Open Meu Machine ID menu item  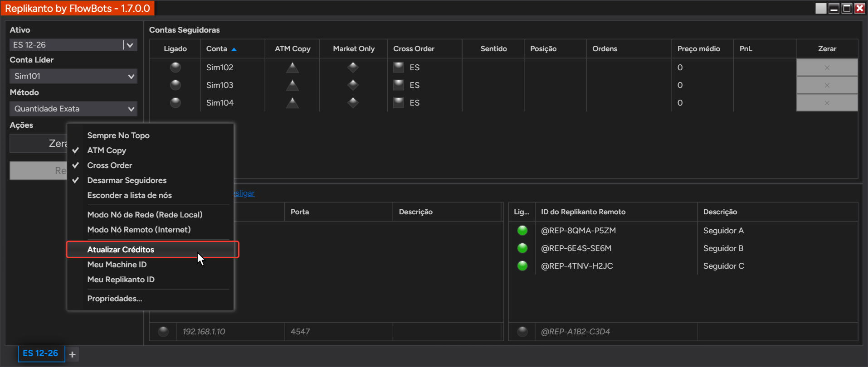150,265
